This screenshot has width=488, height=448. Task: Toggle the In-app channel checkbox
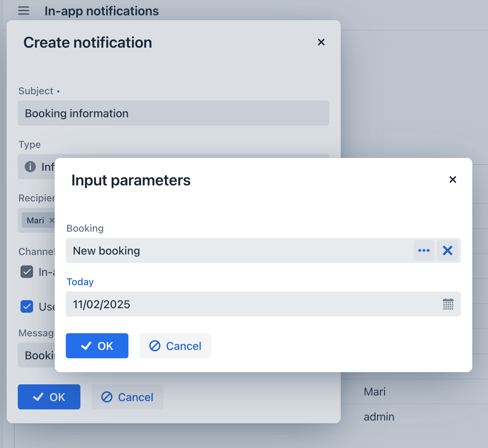(x=26, y=272)
